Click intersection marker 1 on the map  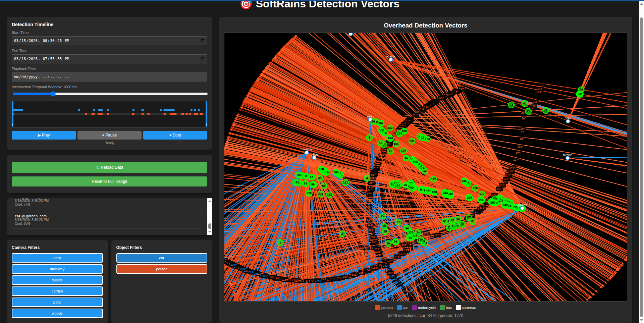pyautogui.click(x=280, y=243)
